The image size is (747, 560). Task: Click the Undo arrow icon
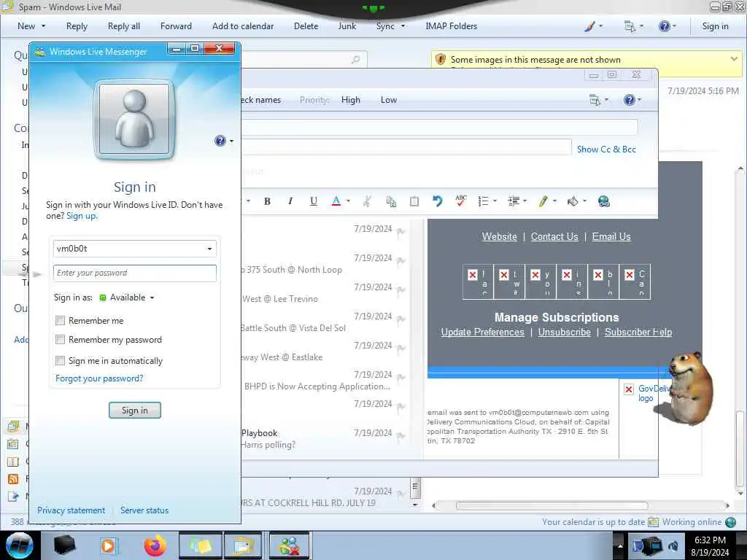click(x=438, y=201)
